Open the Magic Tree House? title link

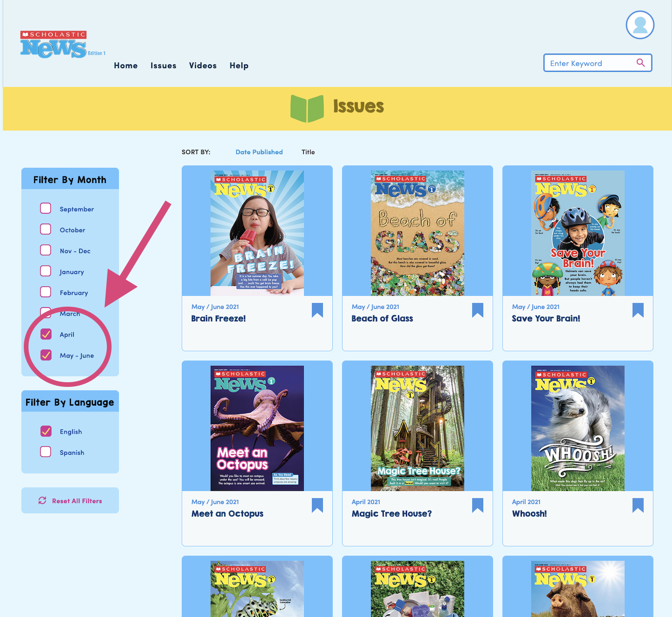coord(392,514)
